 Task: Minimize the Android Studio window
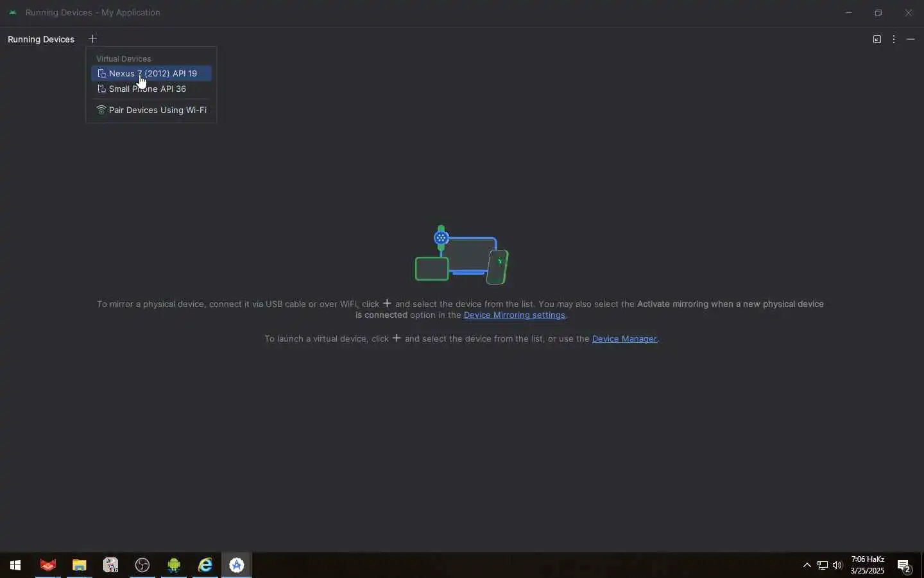point(849,13)
